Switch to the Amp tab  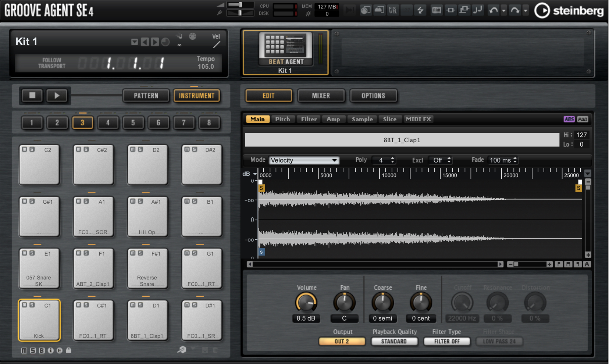[333, 119]
